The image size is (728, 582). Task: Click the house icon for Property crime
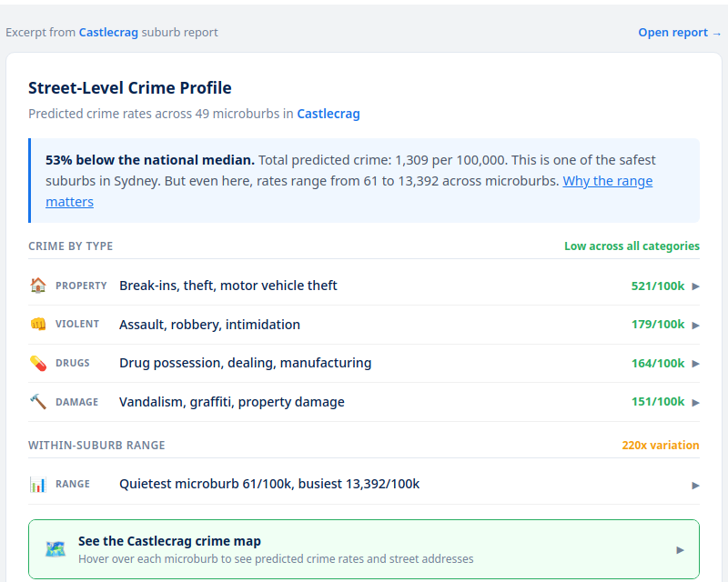[37, 286]
